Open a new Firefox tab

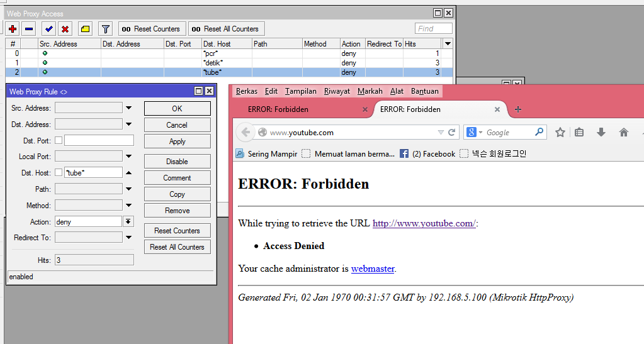[x=518, y=109]
